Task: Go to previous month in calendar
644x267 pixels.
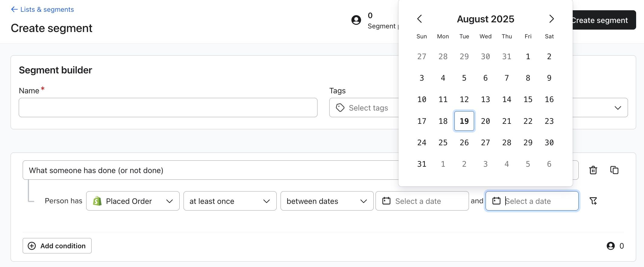Action: [420, 19]
